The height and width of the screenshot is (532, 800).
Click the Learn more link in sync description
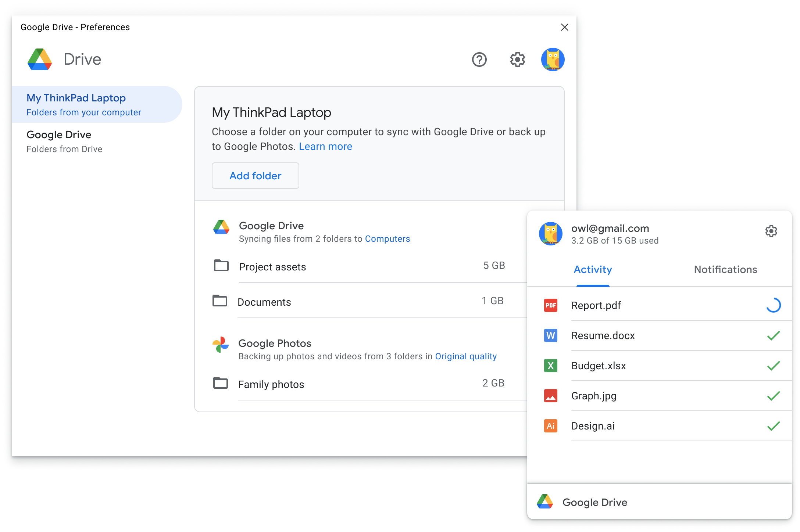(326, 145)
